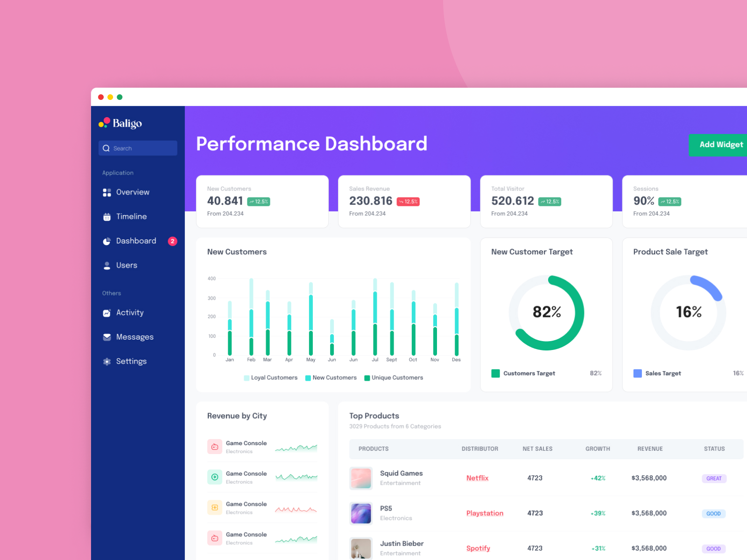Click the Dashboard pie chart icon
Image resolution: width=747 pixels, height=560 pixels.
[106, 241]
